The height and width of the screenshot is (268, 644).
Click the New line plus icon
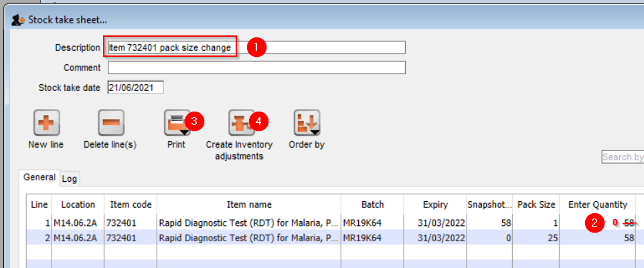coord(46,123)
